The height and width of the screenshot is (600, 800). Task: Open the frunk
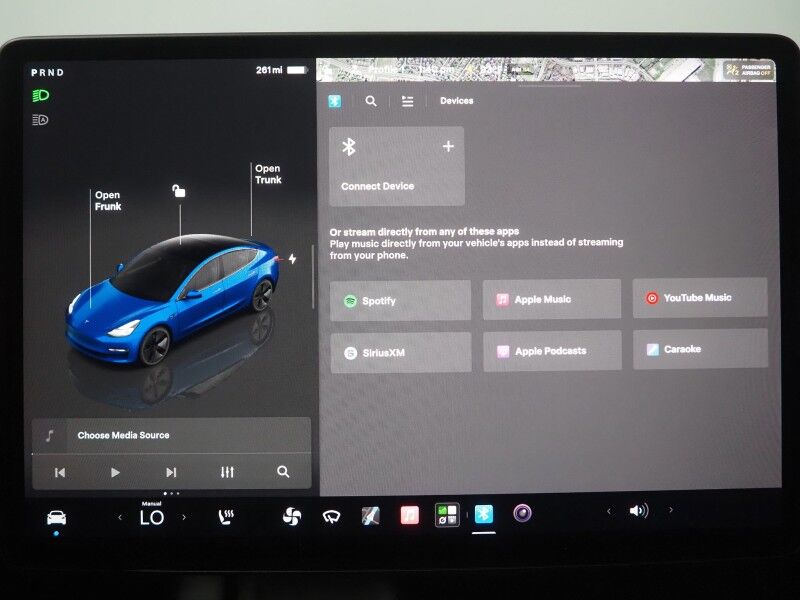(x=108, y=201)
